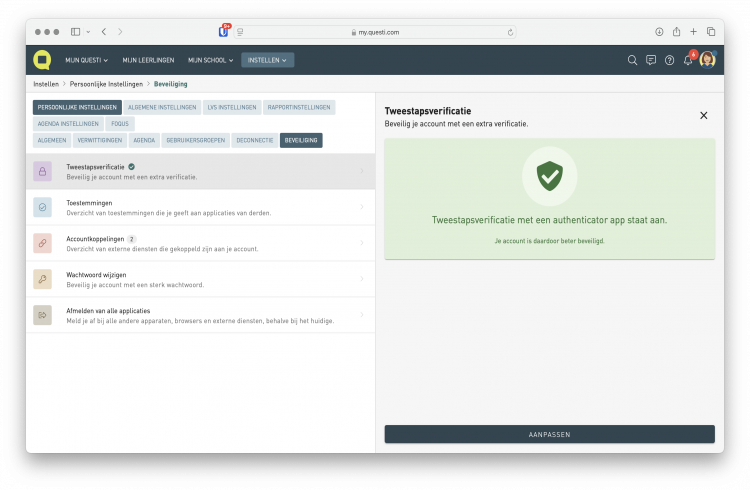Open the Verwittigingen sub-tab

click(x=100, y=140)
